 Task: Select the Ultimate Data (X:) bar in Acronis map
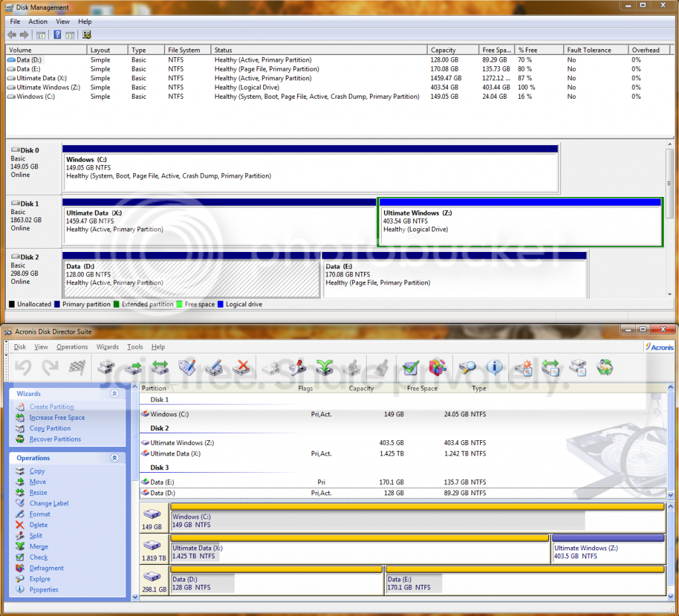tap(360, 549)
